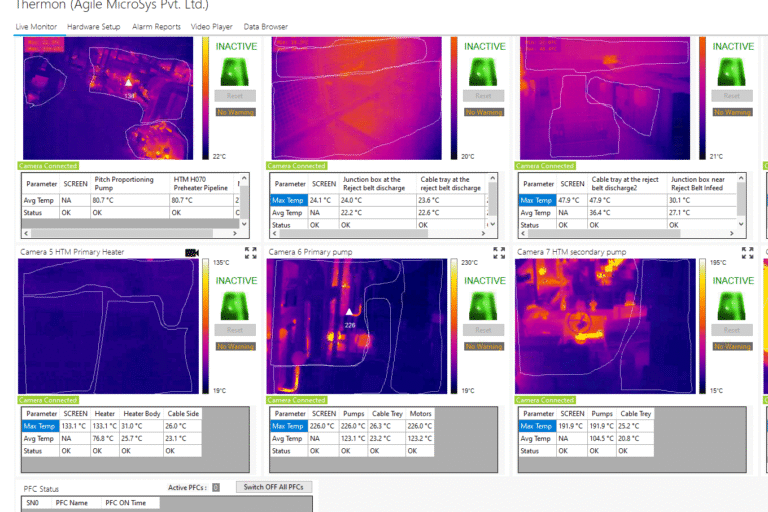Go to the Video Player tab
Screen dimensions: 768x512
[212, 27]
